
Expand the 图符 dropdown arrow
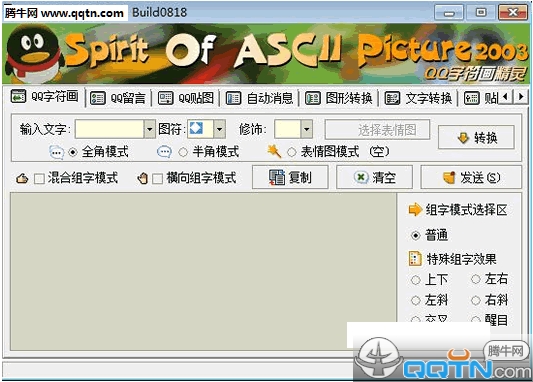click(x=220, y=129)
